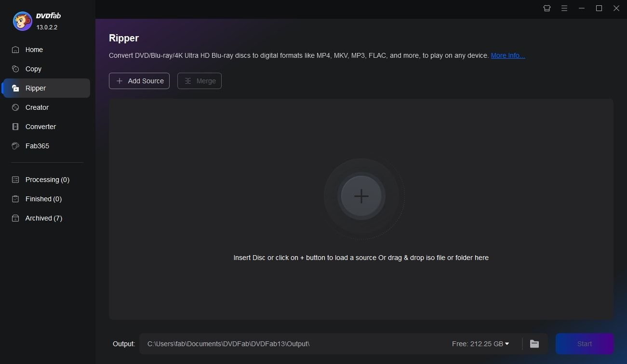Click the Archived box icon

tap(16, 218)
